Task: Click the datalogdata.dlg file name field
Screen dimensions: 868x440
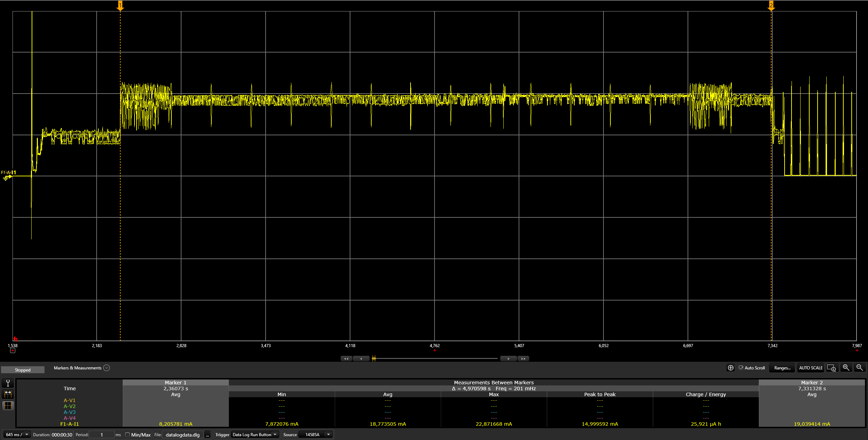Action: (x=183, y=434)
